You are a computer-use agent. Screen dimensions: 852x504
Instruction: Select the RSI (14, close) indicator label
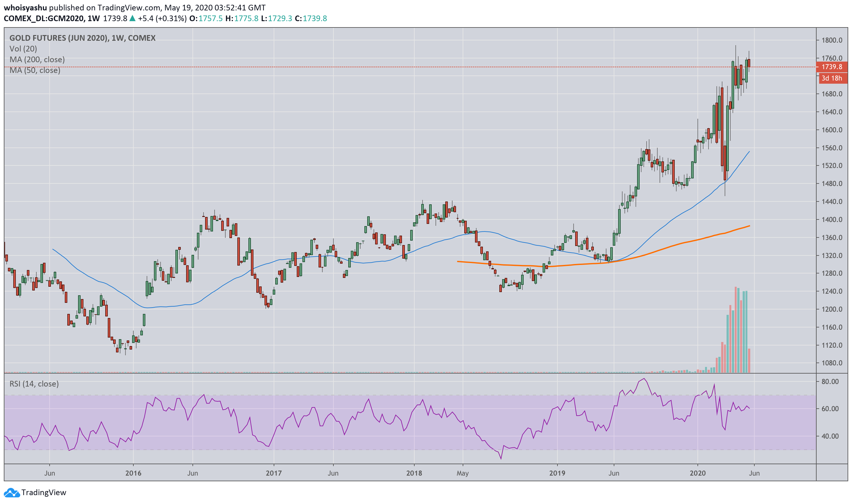click(34, 384)
